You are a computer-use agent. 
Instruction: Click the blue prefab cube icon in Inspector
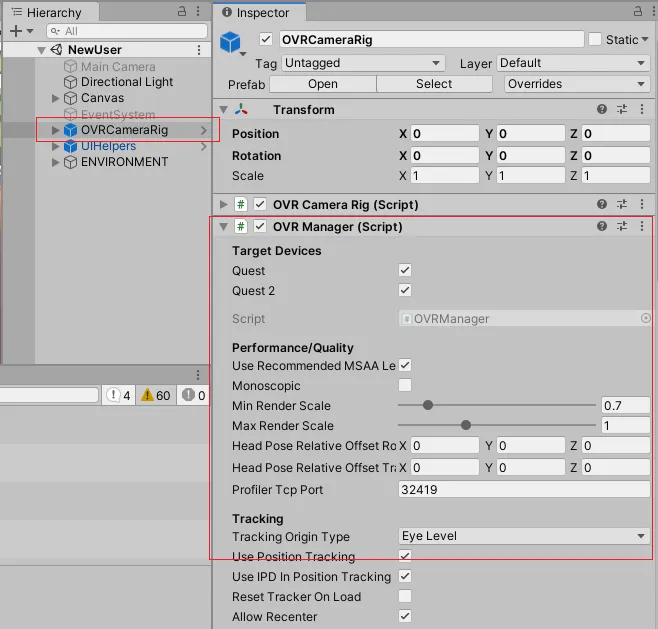(x=230, y=42)
